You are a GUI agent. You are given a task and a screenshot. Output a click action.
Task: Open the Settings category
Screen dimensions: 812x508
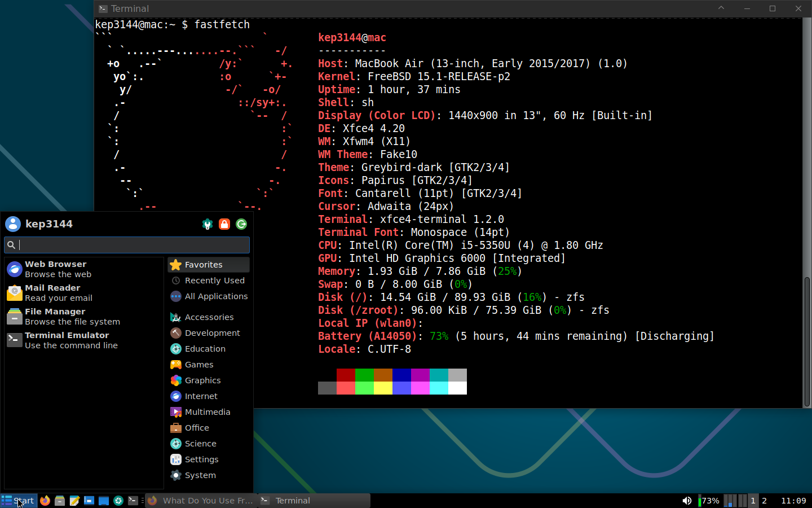(209, 459)
